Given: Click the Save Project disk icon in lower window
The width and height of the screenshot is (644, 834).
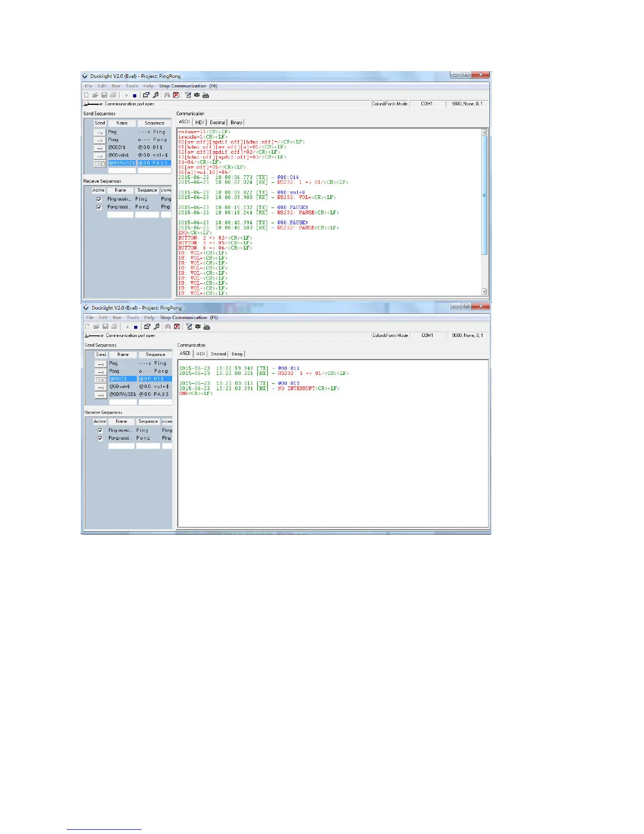Looking at the screenshot, I should point(105,327).
